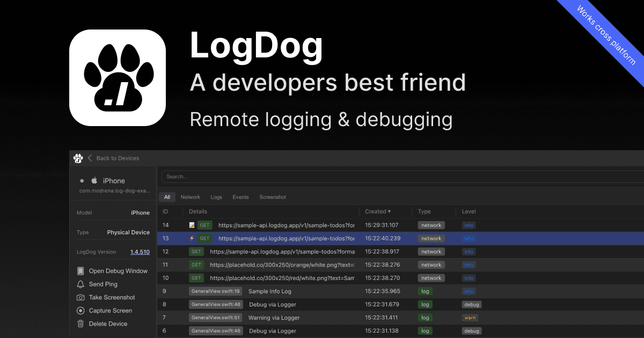644x338 pixels.
Task: Select the All filter tab
Action: (167, 197)
